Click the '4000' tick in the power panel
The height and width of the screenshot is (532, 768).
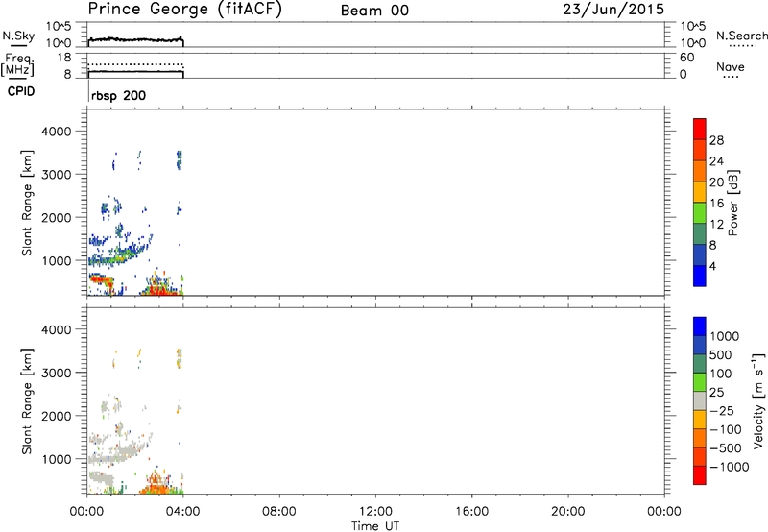pyautogui.click(x=57, y=132)
